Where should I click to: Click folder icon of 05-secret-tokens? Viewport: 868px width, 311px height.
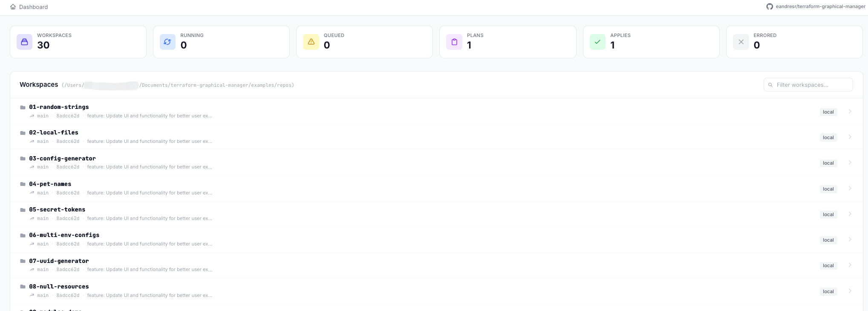point(23,210)
